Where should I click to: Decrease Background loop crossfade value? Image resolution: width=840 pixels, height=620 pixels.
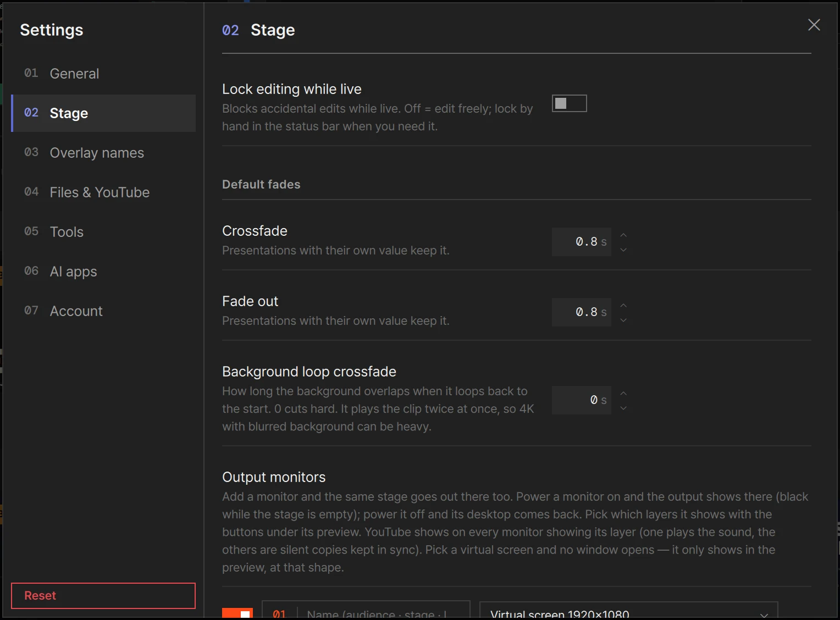[x=623, y=408]
